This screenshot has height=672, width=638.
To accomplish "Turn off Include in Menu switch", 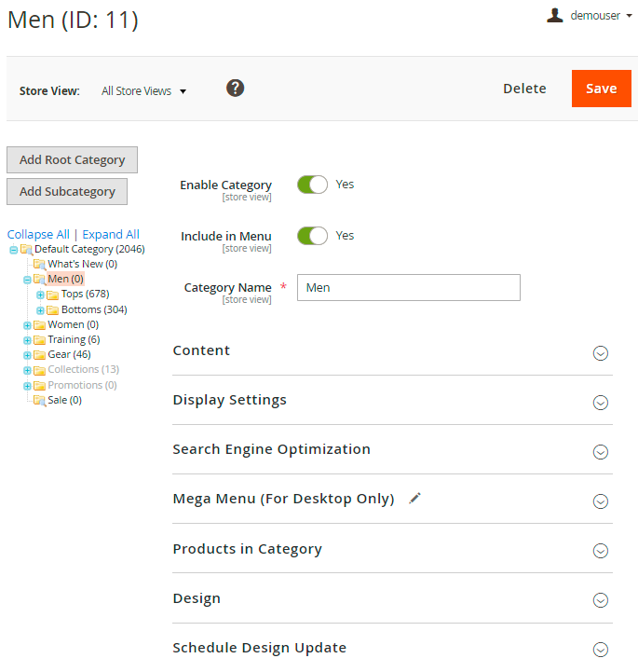I will (x=312, y=236).
